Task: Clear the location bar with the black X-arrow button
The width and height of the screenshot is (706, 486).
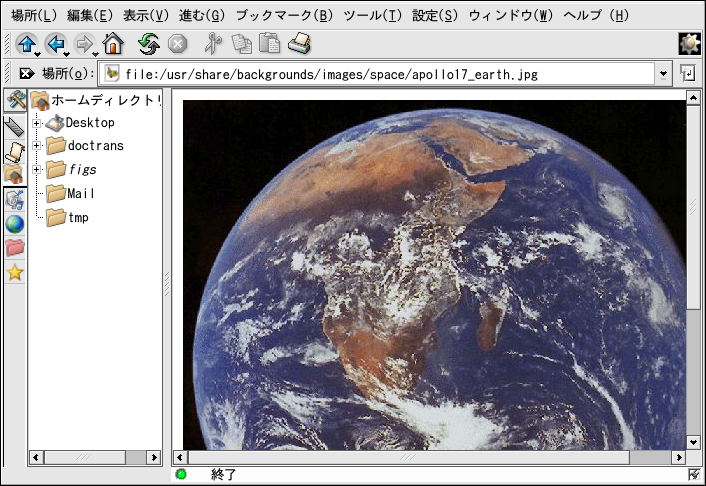Action: pyautogui.click(x=27, y=73)
